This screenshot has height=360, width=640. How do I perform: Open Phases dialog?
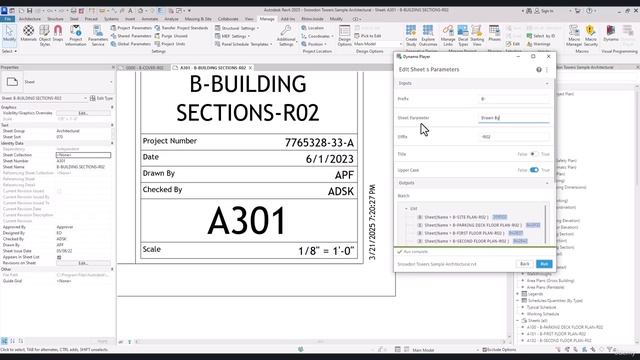pos(494,33)
